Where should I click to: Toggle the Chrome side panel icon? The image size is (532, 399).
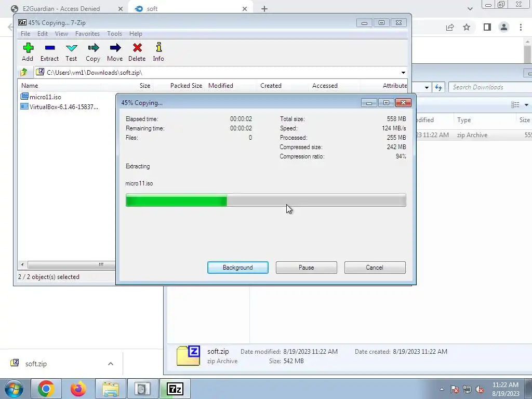(x=487, y=27)
